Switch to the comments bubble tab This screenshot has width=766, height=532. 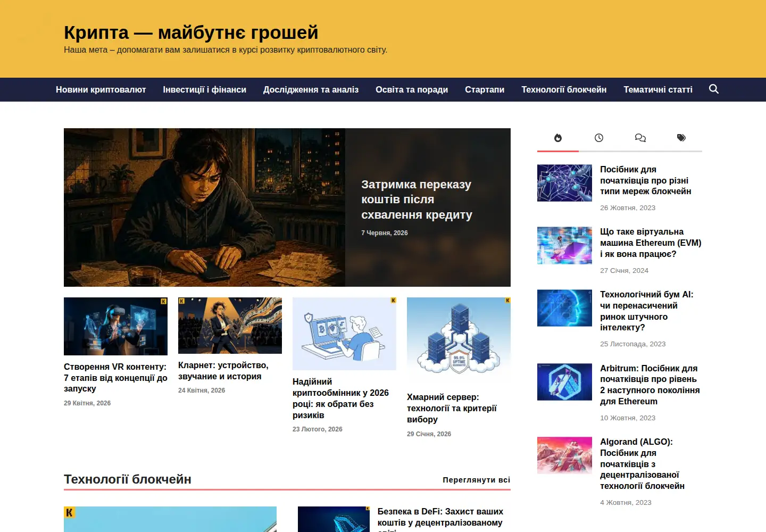640,138
